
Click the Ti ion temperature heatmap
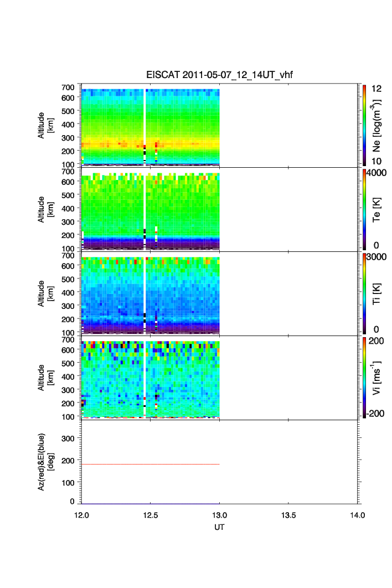tap(151, 295)
